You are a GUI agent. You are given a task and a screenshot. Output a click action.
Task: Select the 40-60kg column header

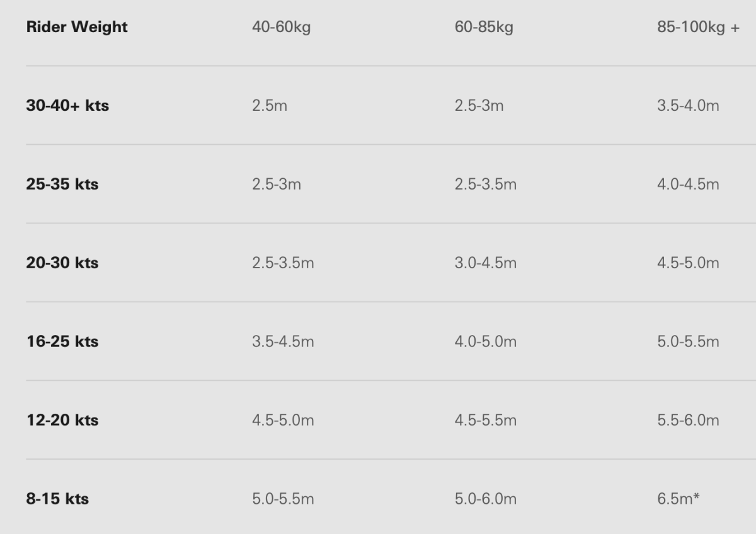tap(281, 28)
